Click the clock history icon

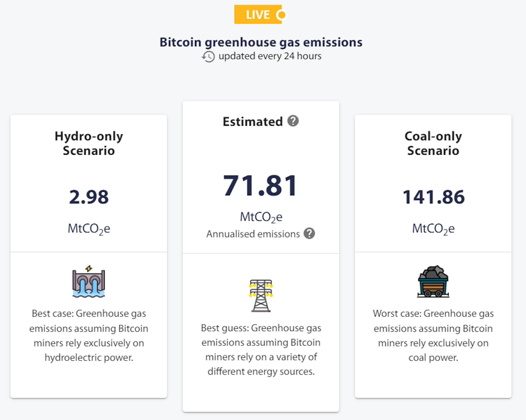208,56
